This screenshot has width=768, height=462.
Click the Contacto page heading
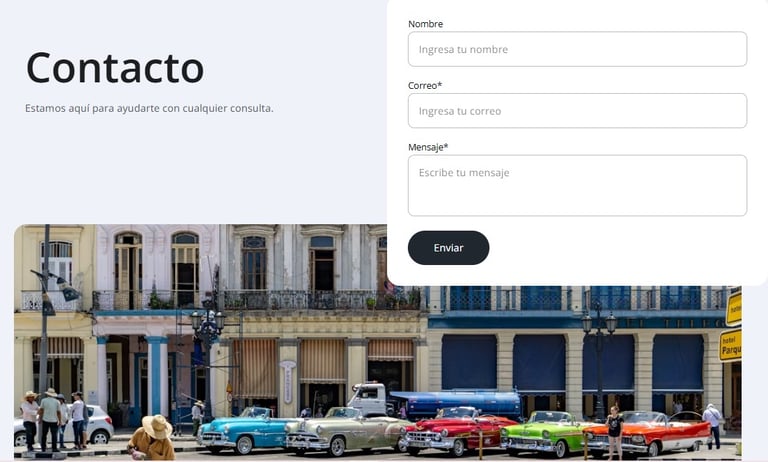click(x=115, y=68)
